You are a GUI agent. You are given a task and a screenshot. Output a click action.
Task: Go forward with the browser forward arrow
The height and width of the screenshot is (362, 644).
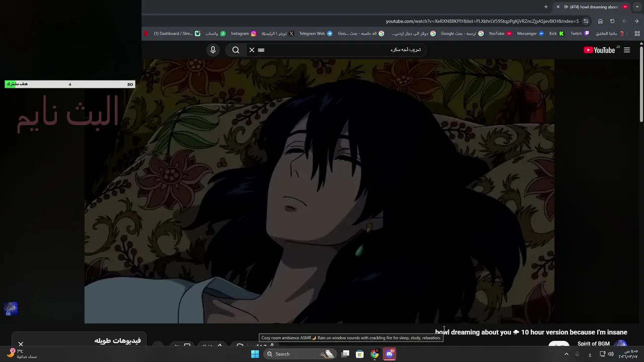(624, 21)
